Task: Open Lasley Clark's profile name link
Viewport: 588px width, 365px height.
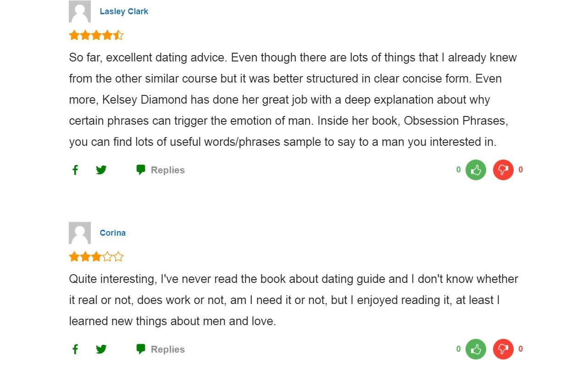Action: [124, 11]
